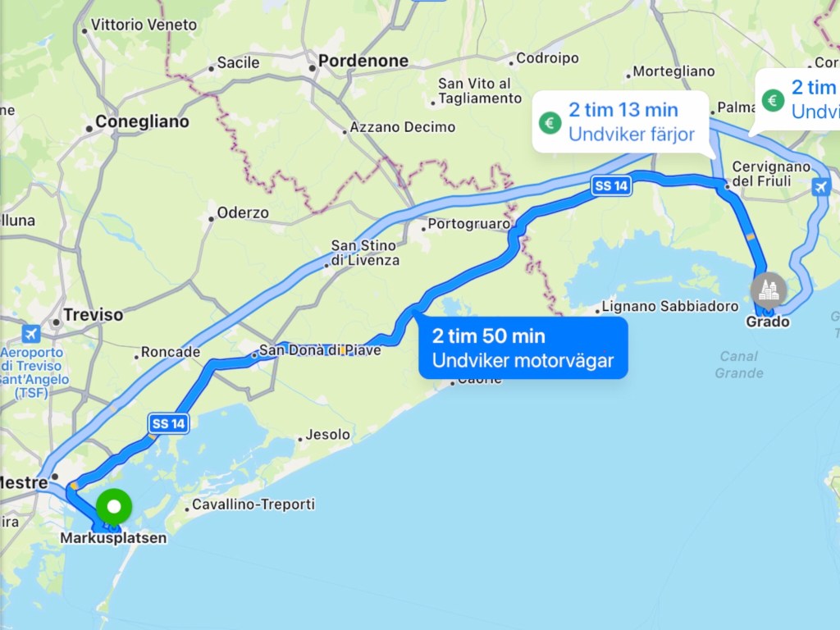840x630 pixels.
Task: Select the partially visible route callout at right edge
Action: [x=797, y=99]
